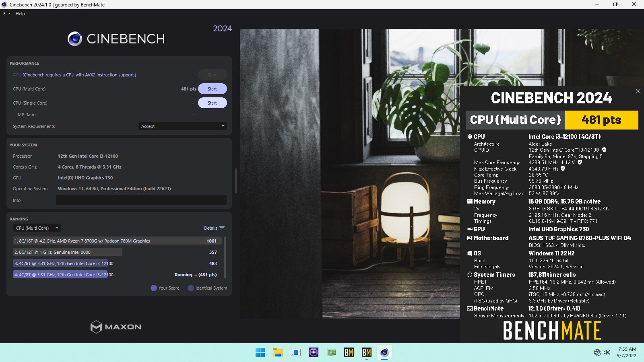This screenshot has width=644, height=362.
Task: Click the System Timers clock icon
Action: pyautogui.click(x=469, y=274)
